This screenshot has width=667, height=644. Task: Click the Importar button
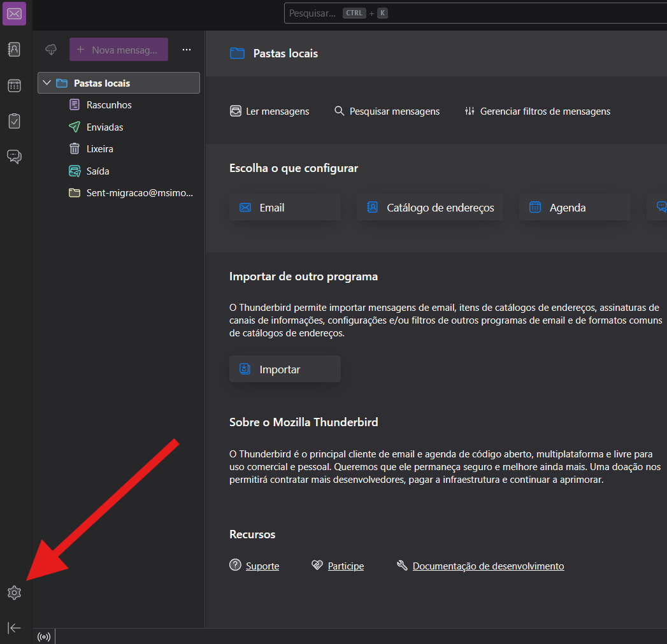285,369
